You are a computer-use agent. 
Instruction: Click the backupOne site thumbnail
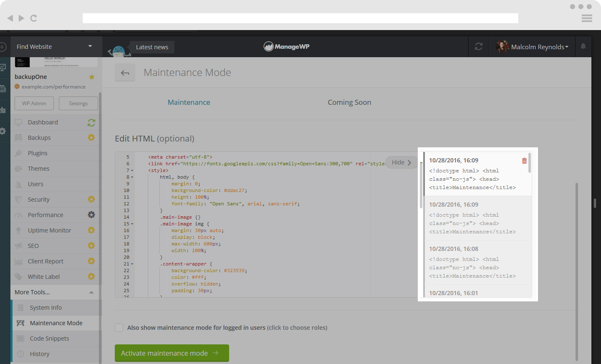tap(56, 62)
